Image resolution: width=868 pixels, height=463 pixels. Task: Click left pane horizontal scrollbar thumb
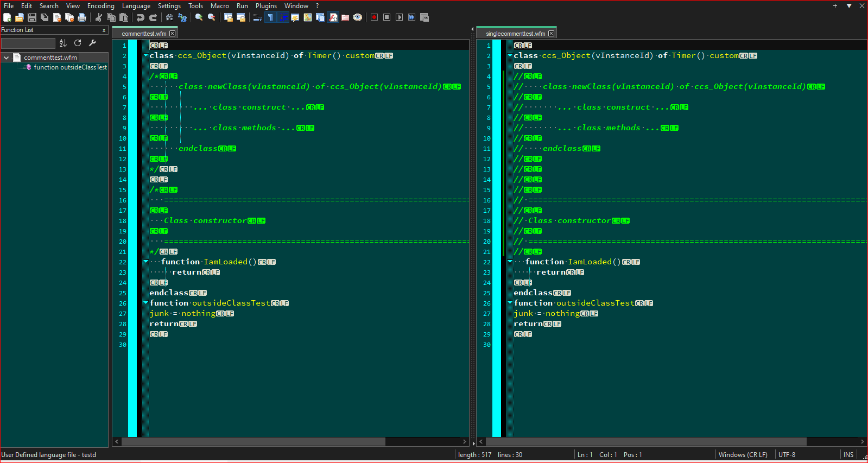254,442
